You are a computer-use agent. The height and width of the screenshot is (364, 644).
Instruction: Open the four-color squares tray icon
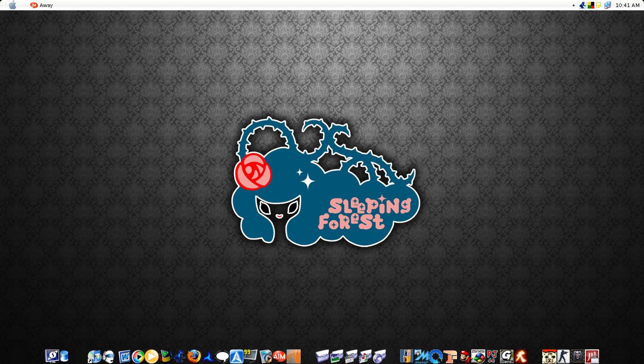coord(591,5)
